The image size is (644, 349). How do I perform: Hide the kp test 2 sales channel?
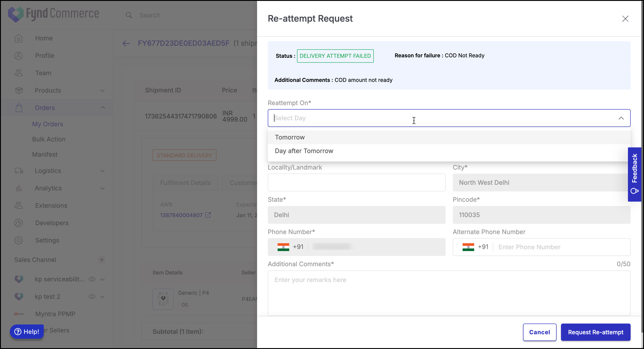click(x=92, y=297)
